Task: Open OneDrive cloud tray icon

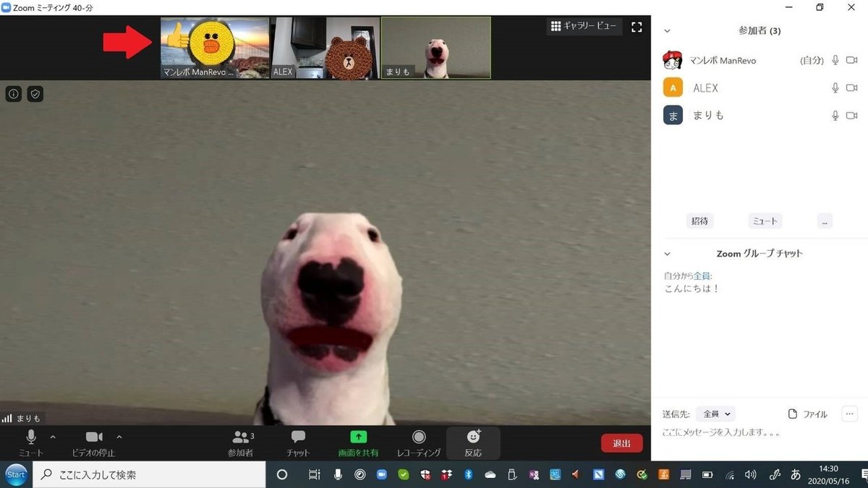Action: pos(490,475)
